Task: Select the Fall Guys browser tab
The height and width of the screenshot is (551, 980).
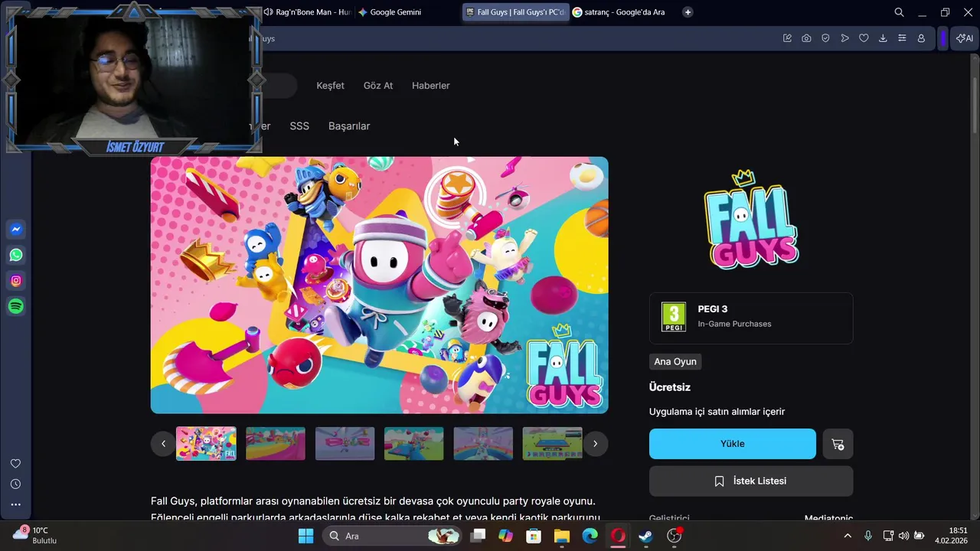Action: [x=515, y=12]
